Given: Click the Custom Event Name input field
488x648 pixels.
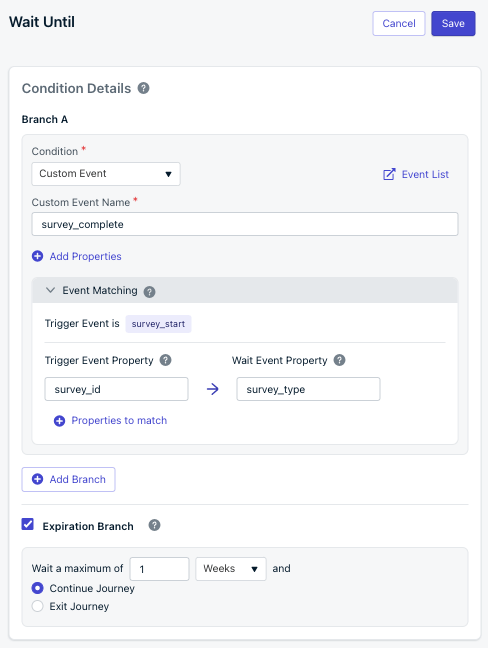Looking at the screenshot, I should [245, 224].
